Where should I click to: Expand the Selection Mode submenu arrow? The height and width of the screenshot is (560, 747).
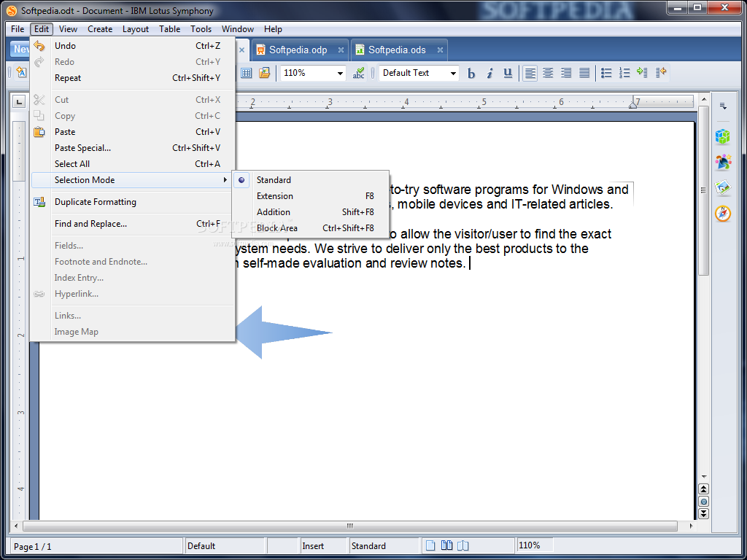pos(225,180)
